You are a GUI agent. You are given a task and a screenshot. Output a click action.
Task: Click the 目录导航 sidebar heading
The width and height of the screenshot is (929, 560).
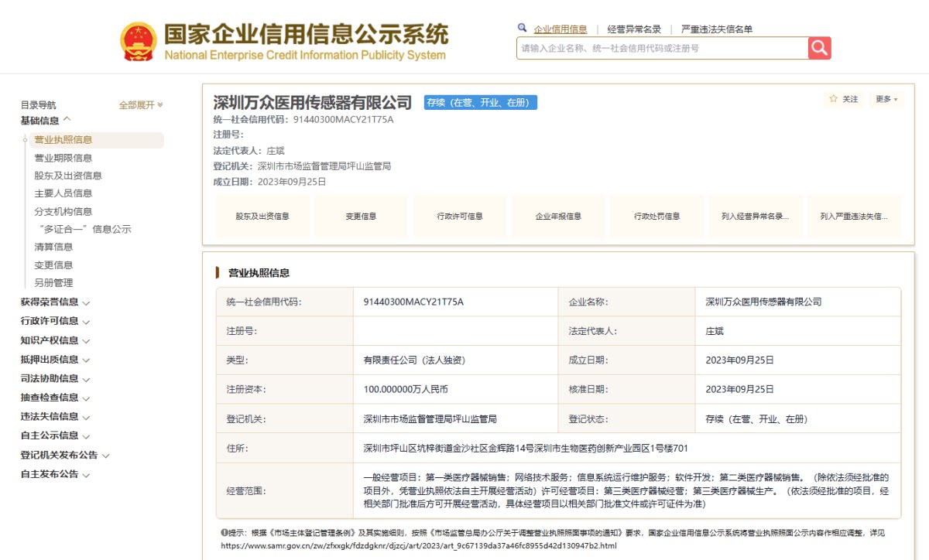38,105
